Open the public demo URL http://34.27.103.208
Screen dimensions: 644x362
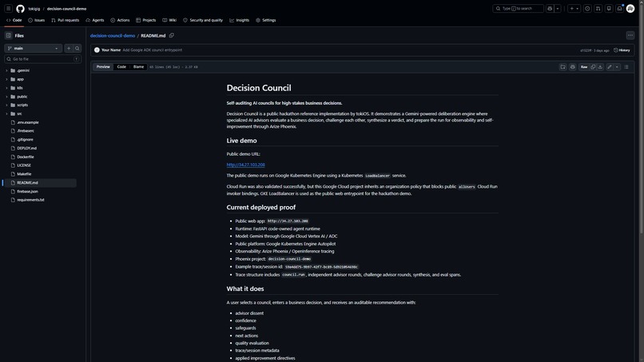(245, 165)
